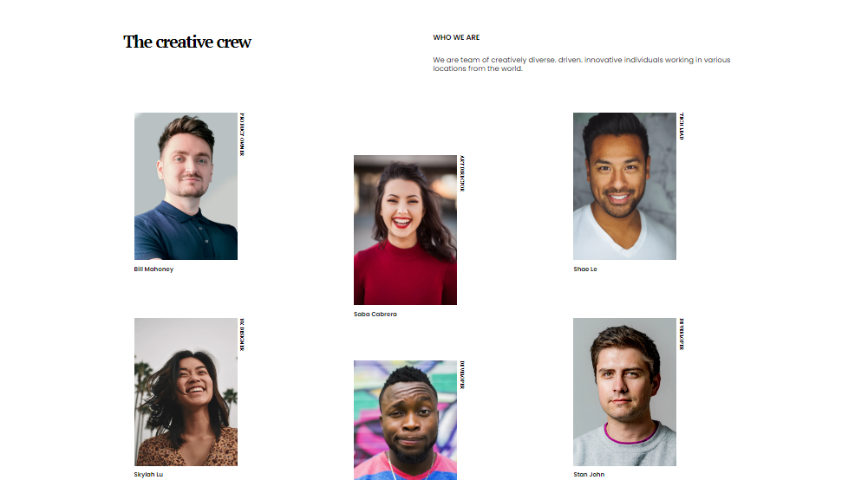
Task: Click vertical Developer label beside Stan John
Action: [x=682, y=334]
